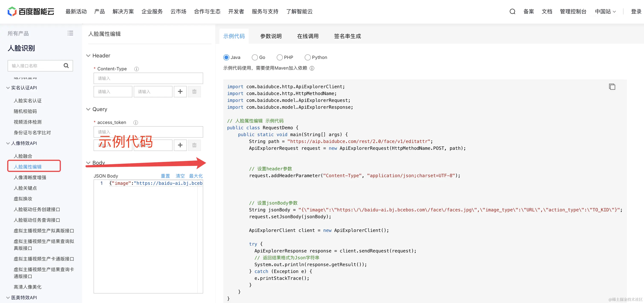Select the Python language radio button

308,57
